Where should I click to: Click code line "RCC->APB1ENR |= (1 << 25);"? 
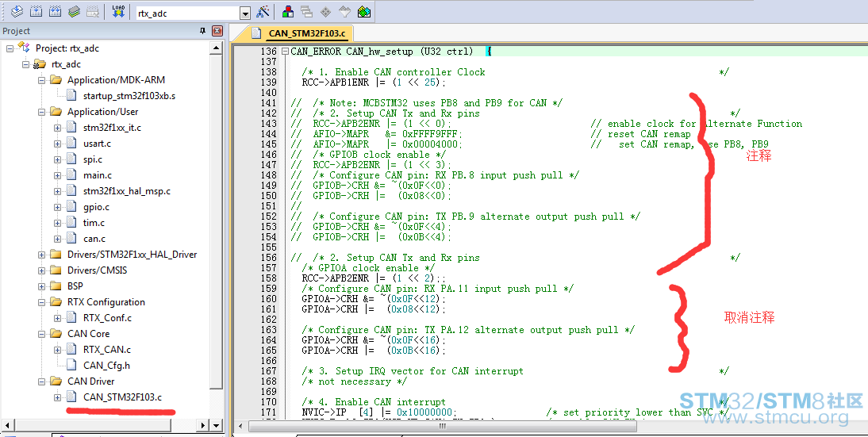[373, 82]
